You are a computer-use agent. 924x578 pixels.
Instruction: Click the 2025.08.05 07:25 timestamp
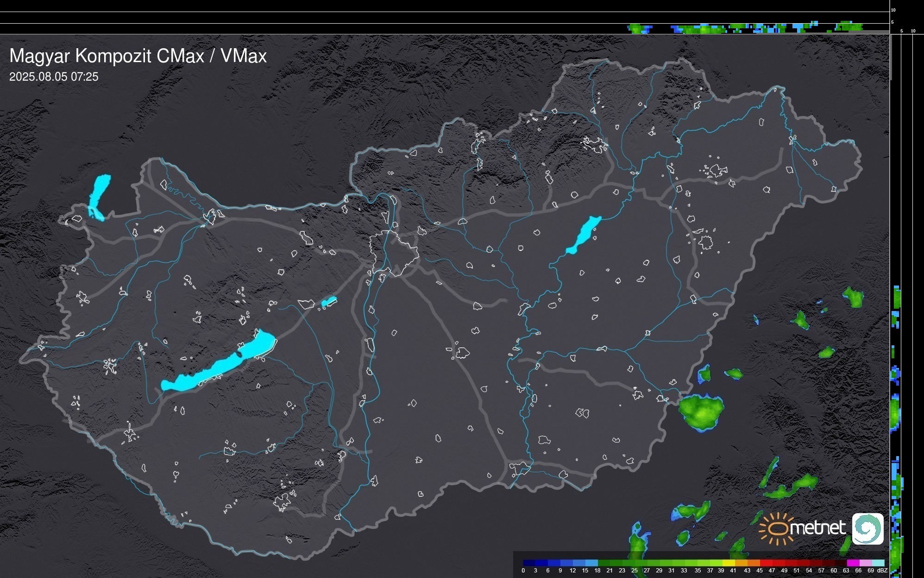pyautogui.click(x=54, y=77)
